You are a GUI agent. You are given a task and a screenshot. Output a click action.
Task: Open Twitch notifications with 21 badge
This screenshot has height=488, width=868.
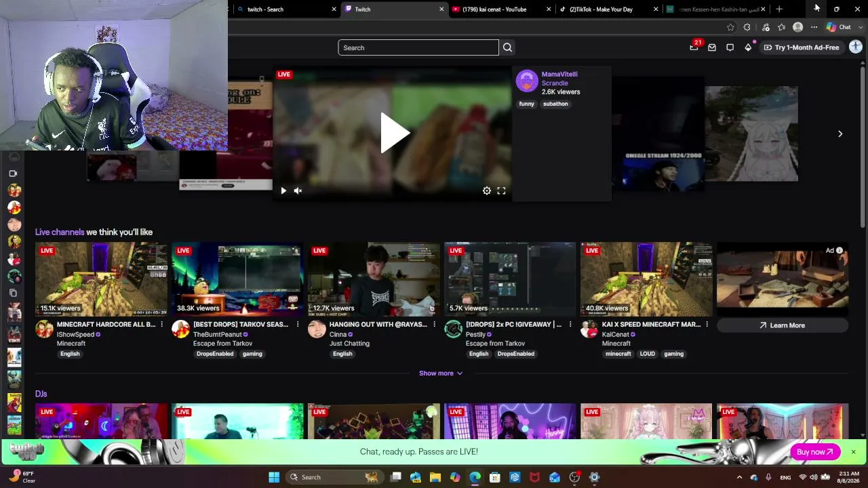(694, 46)
